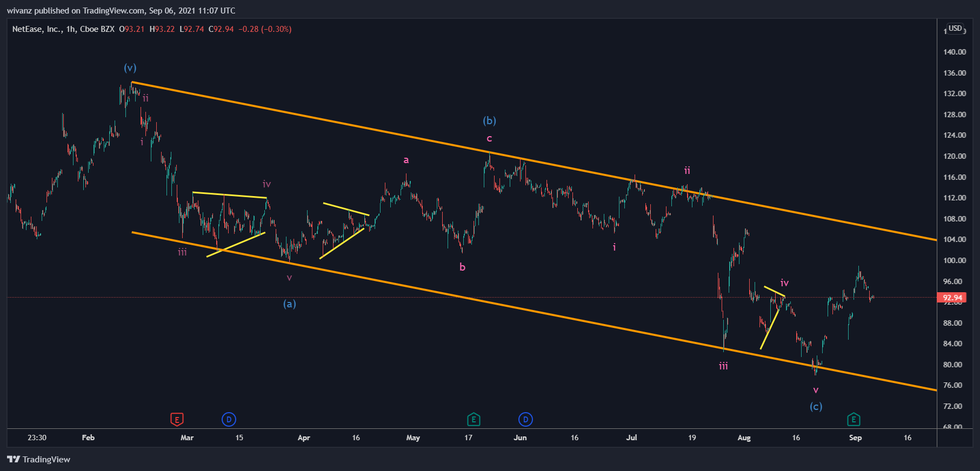Click the 120.00 price axis label
This screenshot has width=980, height=471.
click(954, 156)
